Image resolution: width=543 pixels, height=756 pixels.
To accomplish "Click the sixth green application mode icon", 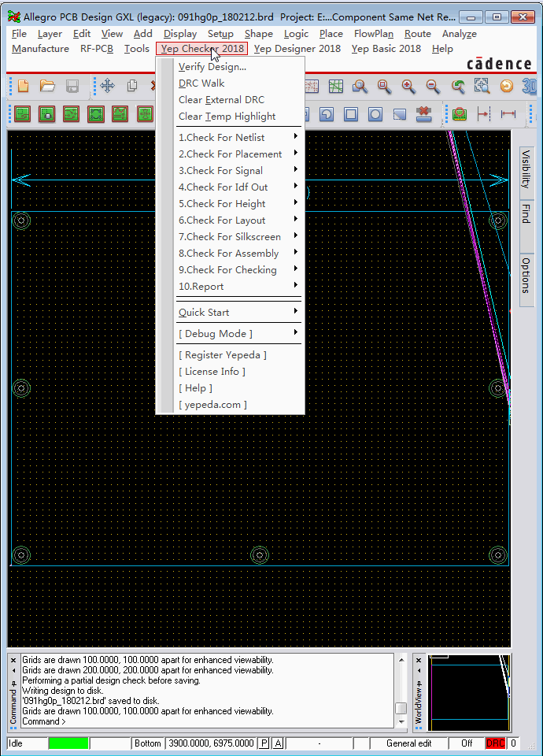I will (145, 114).
